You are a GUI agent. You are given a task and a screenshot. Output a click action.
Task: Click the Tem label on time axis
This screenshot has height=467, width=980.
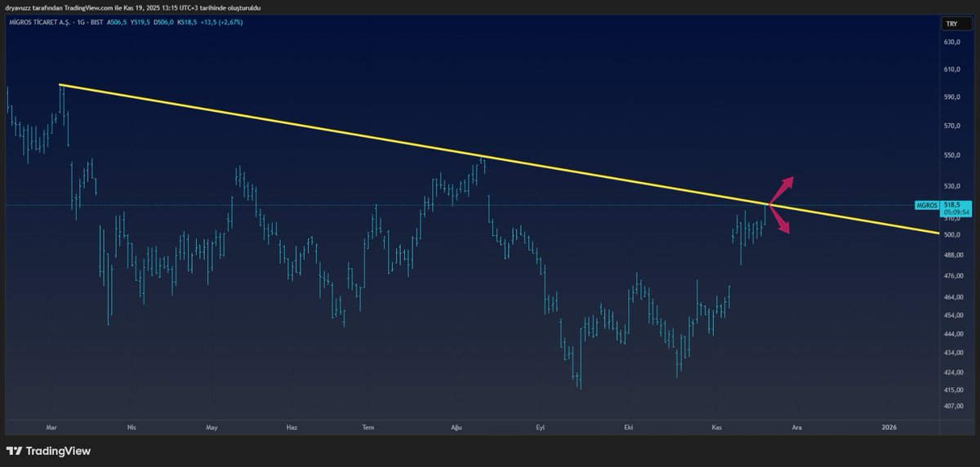(x=367, y=427)
